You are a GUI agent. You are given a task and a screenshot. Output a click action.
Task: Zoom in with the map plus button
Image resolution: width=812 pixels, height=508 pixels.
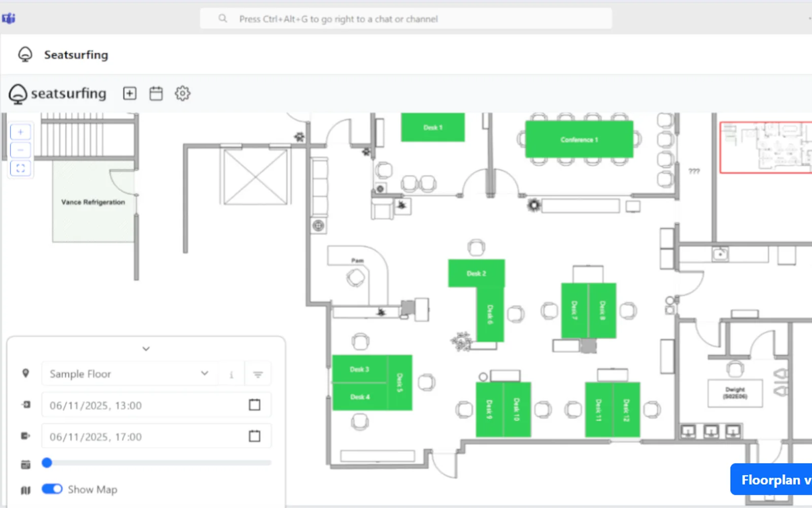21,132
